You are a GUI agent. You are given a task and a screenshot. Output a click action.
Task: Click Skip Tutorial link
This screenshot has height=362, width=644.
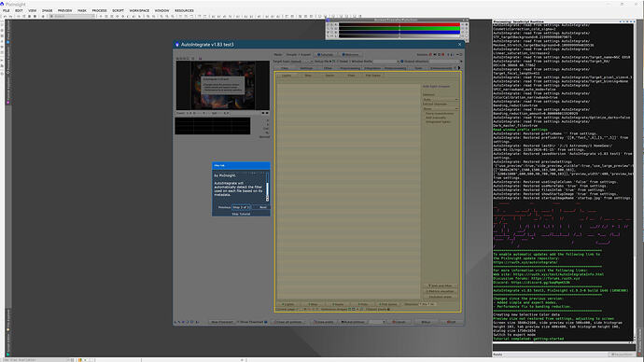(241, 214)
